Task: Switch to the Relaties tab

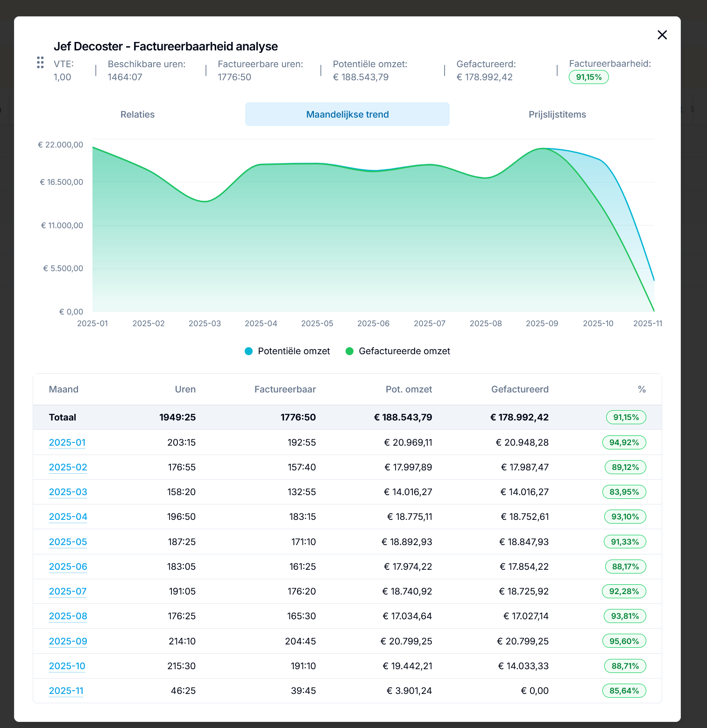Action: 137,114
